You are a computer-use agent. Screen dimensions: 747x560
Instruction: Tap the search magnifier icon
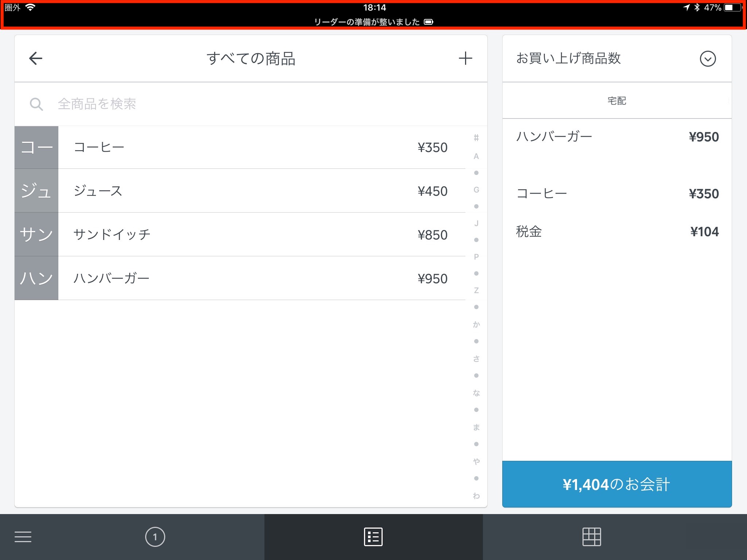tap(36, 104)
